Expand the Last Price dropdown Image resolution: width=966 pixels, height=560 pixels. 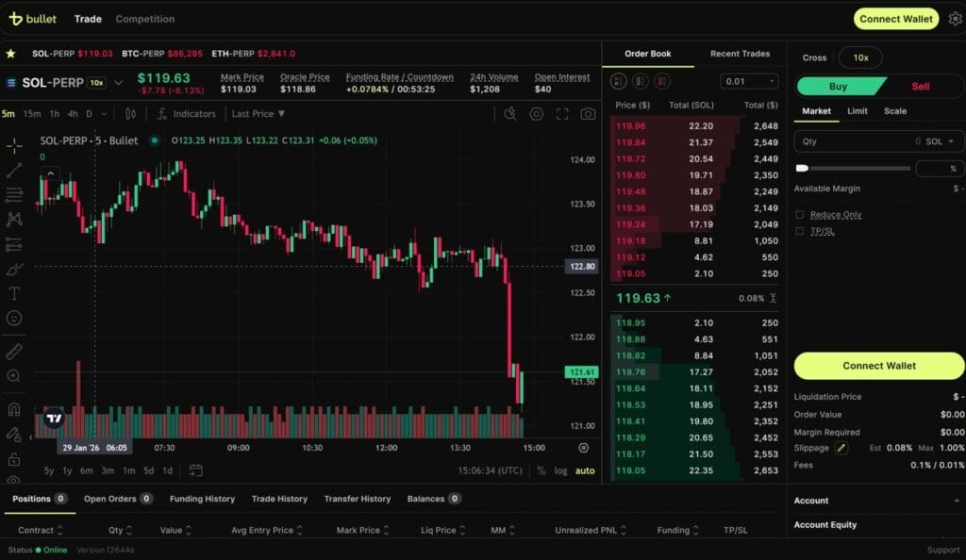point(258,114)
